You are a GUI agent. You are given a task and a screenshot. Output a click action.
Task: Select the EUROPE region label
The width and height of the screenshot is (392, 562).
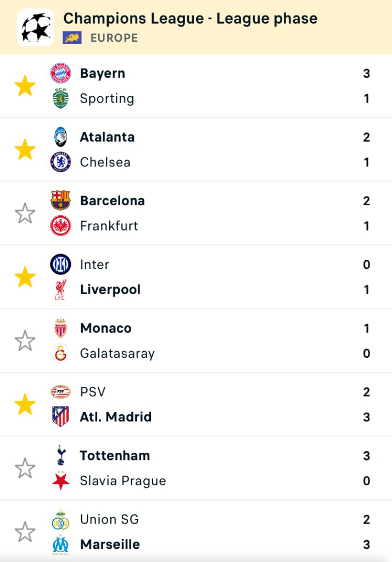click(114, 38)
